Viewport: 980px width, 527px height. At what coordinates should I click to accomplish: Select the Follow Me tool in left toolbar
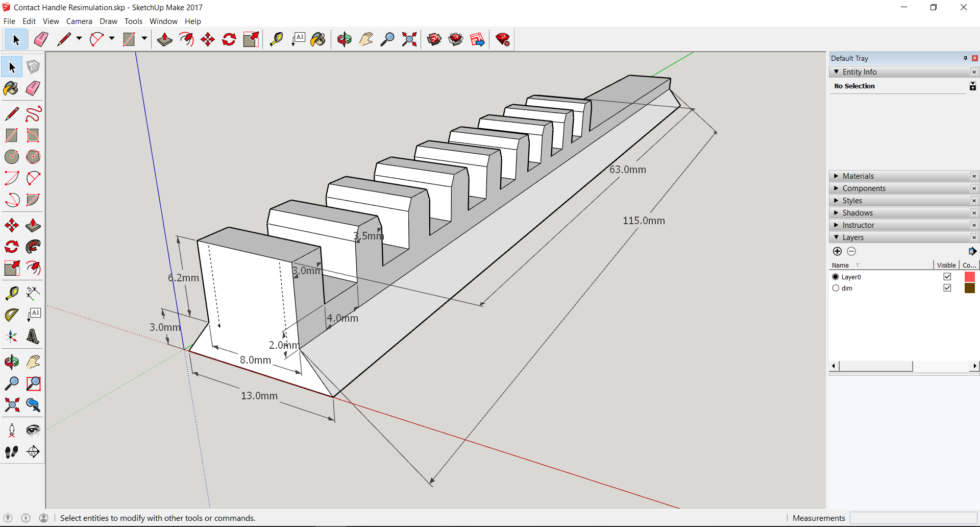[x=33, y=247]
